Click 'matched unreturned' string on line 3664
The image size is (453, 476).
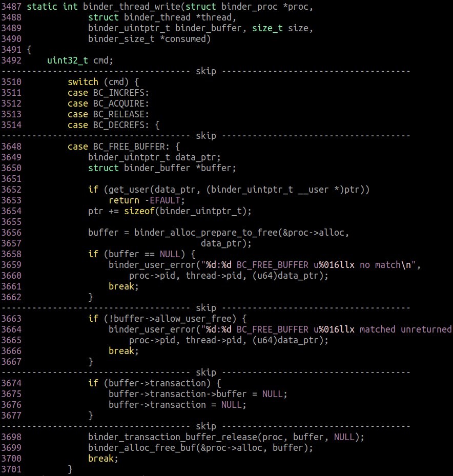pos(406,329)
